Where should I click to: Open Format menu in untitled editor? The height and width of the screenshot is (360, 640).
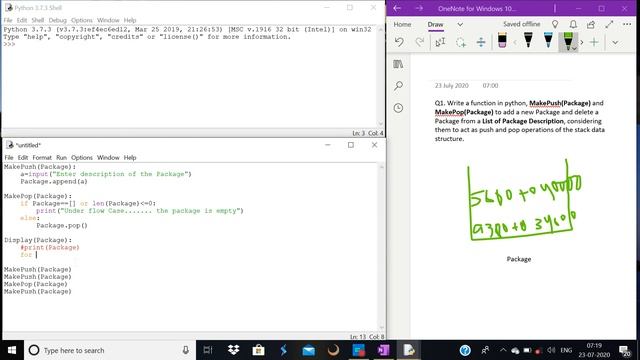(x=42, y=158)
